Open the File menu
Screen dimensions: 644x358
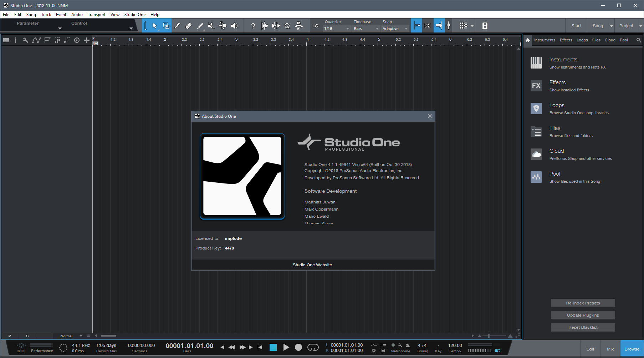6,15
